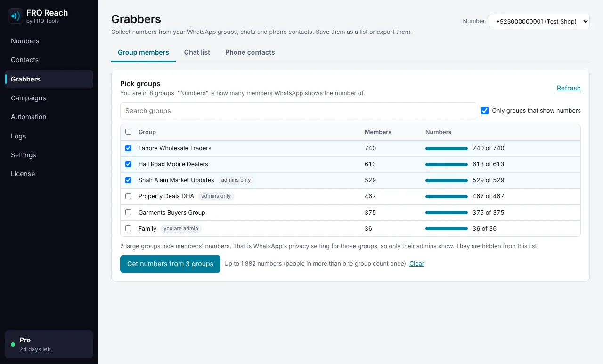Click the Refresh link

coord(569,88)
